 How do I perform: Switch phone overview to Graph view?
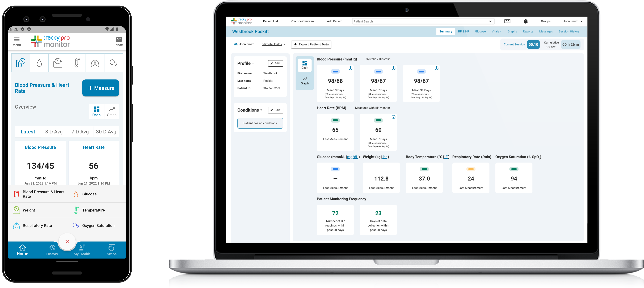[x=112, y=111]
